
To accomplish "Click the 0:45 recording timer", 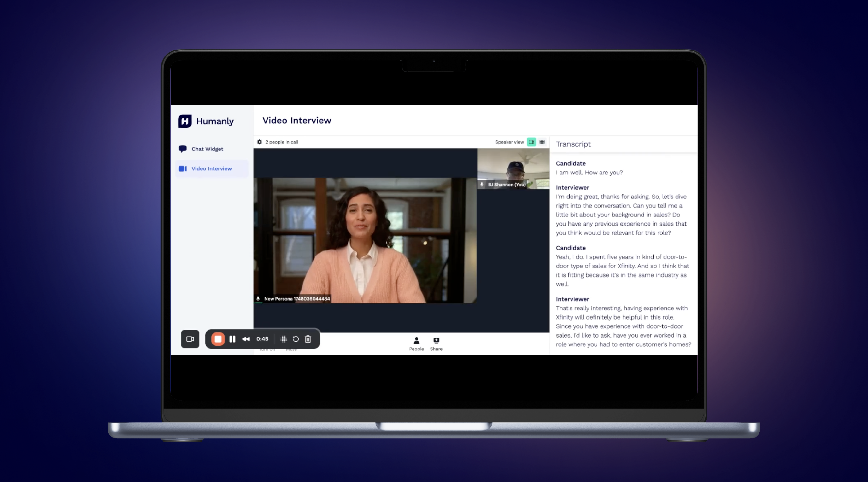I will pos(262,339).
